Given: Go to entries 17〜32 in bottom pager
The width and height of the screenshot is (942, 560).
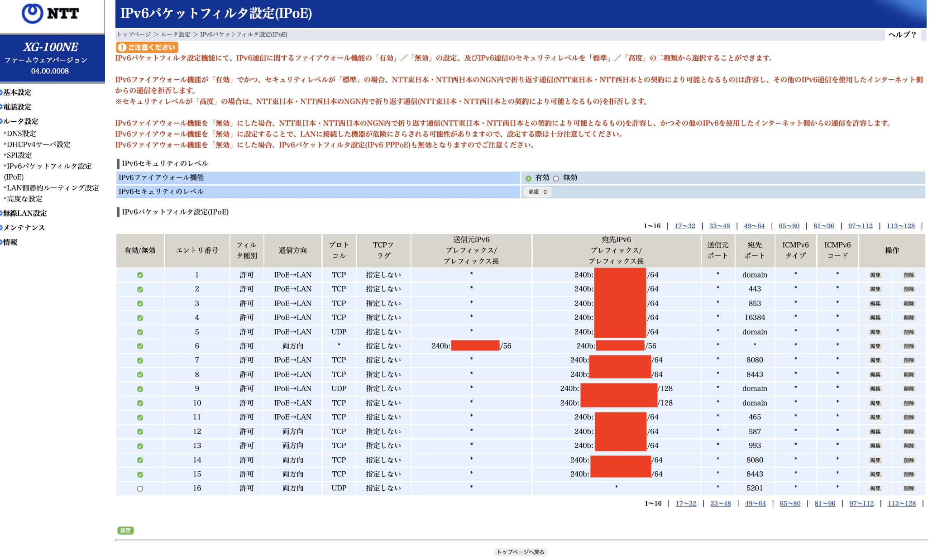Looking at the screenshot, I should tap(686, 503).
